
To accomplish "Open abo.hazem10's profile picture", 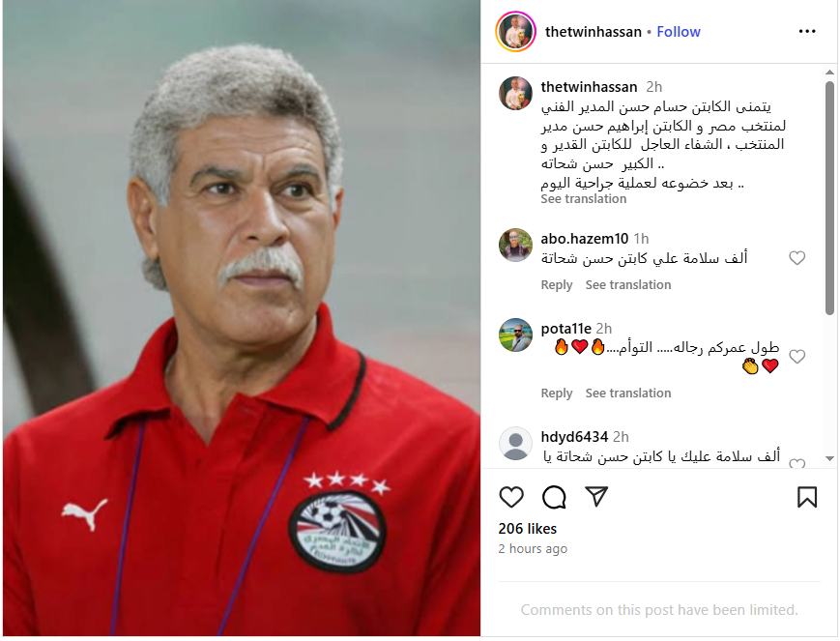I will tap(515, 245).
